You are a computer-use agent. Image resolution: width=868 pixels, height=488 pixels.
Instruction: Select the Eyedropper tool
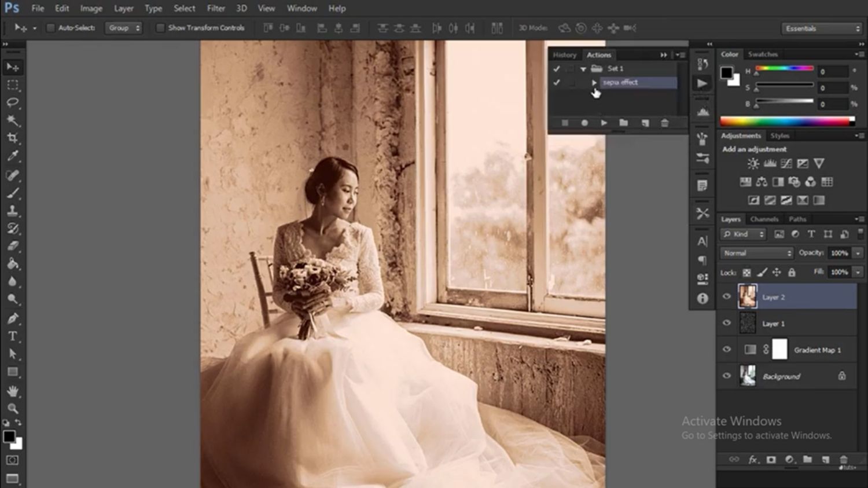click(x=13, y=156)
